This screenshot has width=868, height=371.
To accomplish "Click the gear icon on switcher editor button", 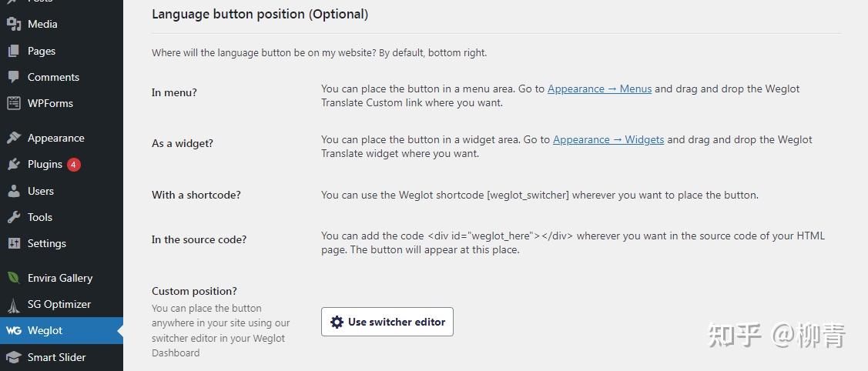I will (337, 322).
